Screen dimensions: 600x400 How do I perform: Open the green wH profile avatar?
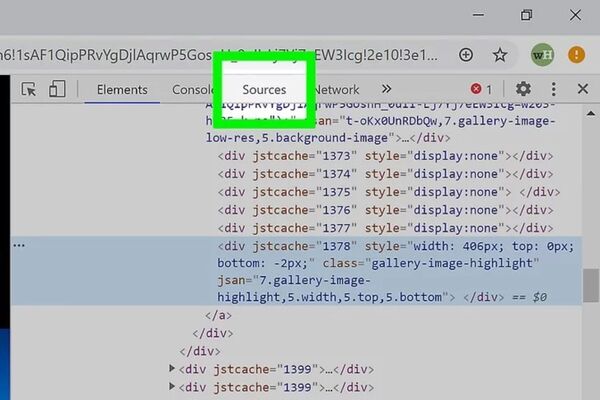click(542, 54)
